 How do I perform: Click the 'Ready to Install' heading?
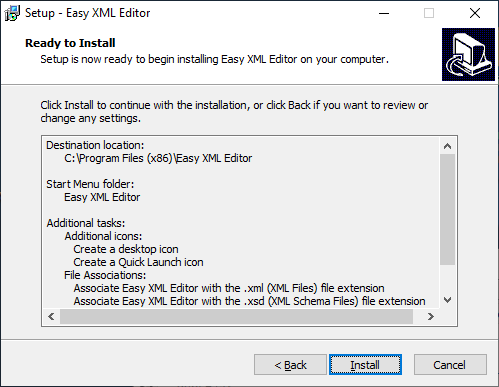(70, 43)
